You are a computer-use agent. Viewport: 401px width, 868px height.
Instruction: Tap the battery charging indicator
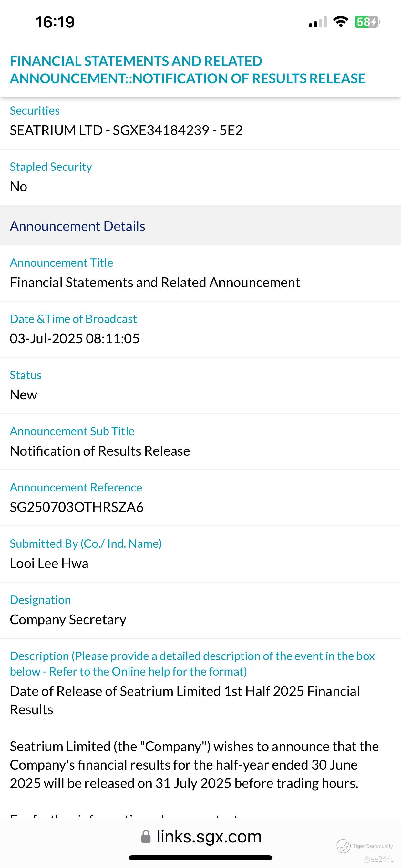click(x=367, y=22)
